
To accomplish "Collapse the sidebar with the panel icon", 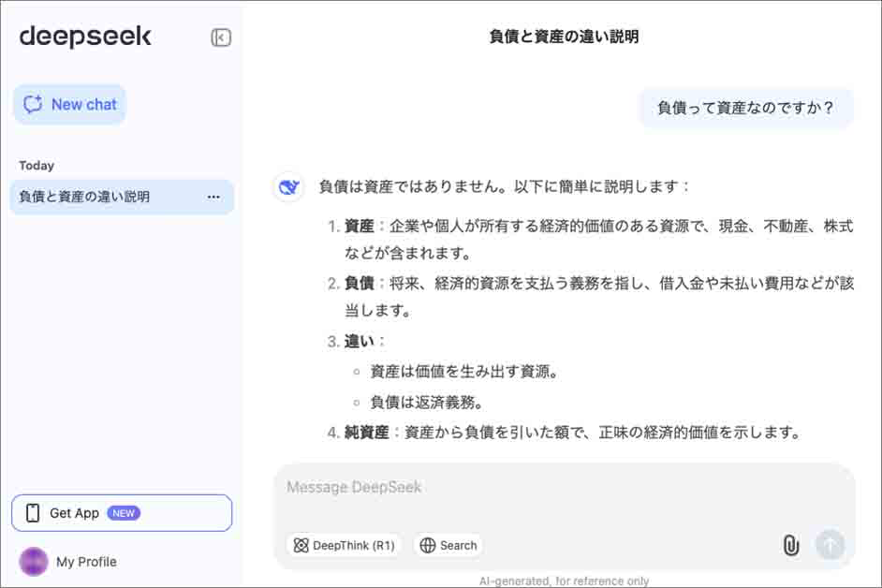I will (221, 37).
